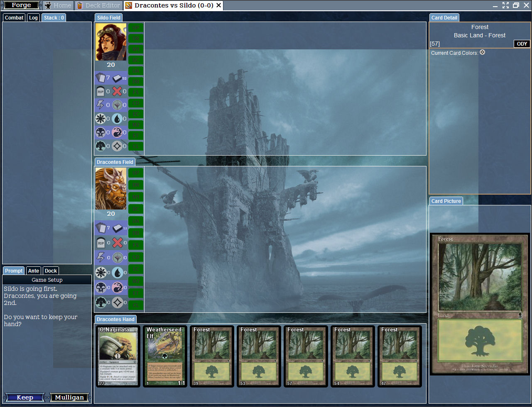View Dracontes' graveyard RIP icon
The height and width of the screenshot is (407, 532).
coord(101,243)
